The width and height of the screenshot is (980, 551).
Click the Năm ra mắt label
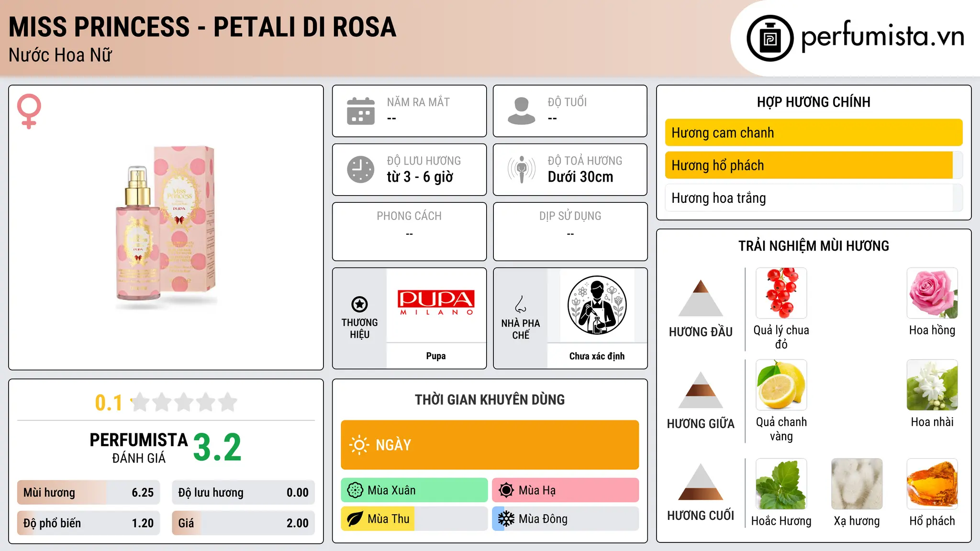(x=418, y=102)
